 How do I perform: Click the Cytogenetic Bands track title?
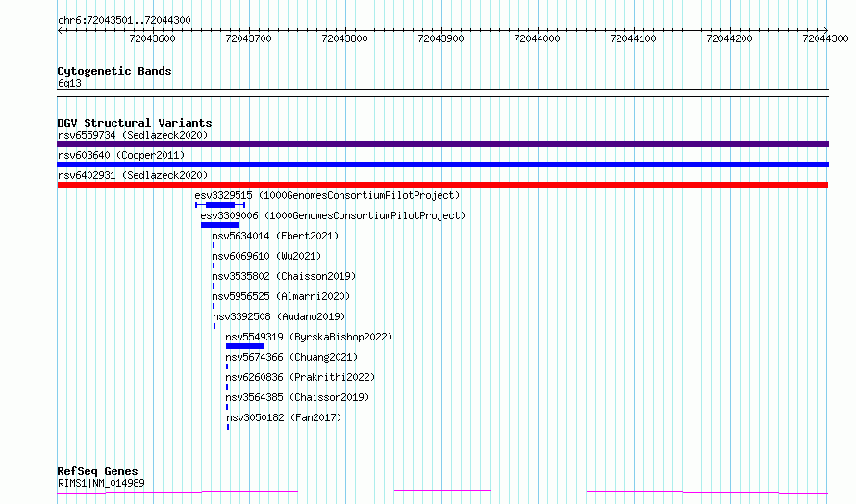114,71
